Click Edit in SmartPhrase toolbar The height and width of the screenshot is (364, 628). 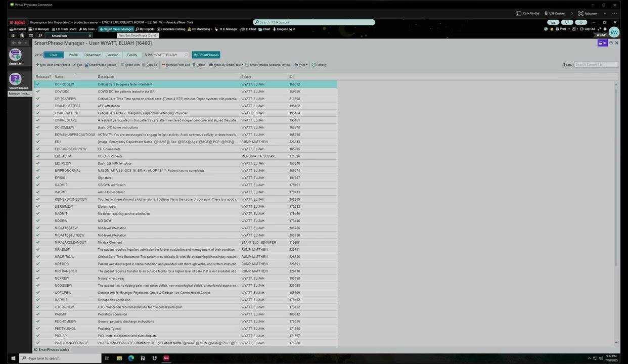tap(78, 65)
